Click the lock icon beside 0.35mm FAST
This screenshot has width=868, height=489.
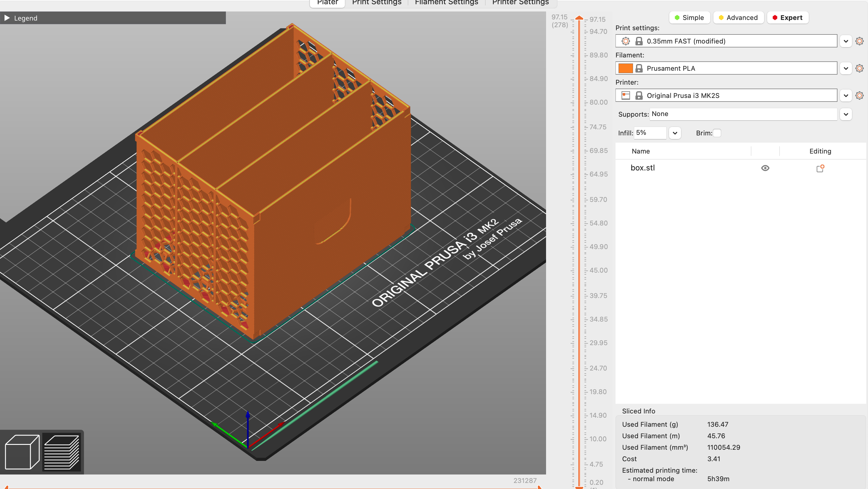click(639, 41)
